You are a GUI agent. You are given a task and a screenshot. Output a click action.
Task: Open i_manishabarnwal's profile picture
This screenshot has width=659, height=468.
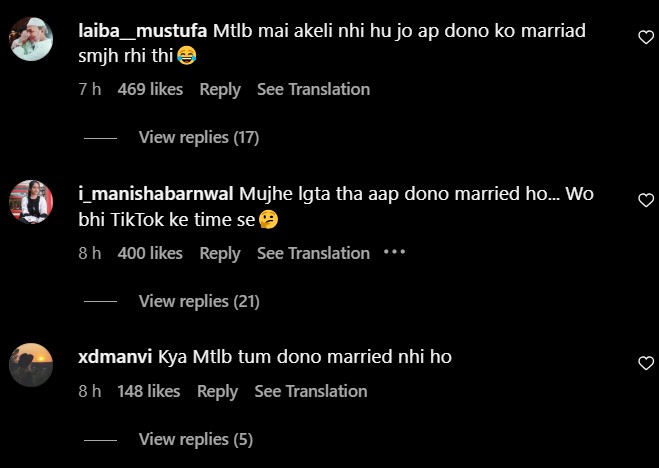point(31,203)
